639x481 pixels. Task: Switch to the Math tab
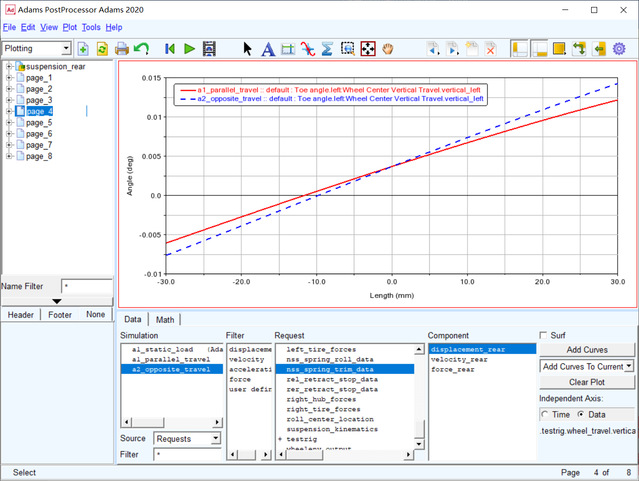[165, 319]
